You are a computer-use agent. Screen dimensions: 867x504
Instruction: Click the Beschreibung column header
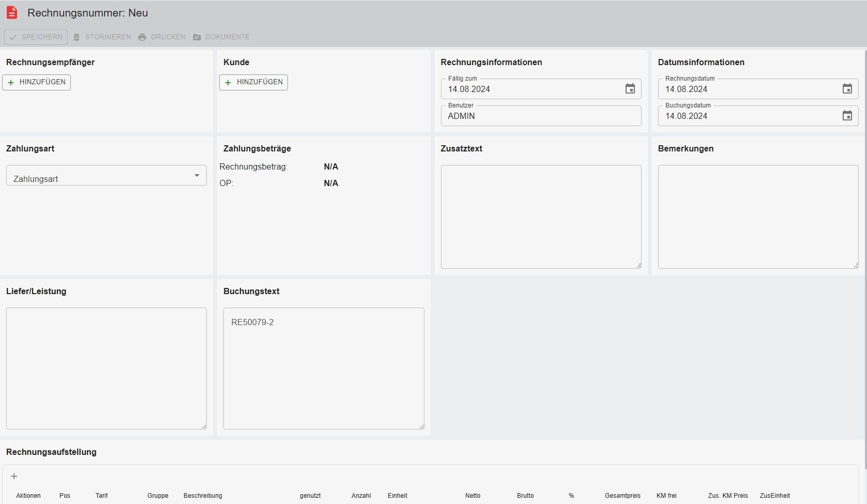coord(203,496)
